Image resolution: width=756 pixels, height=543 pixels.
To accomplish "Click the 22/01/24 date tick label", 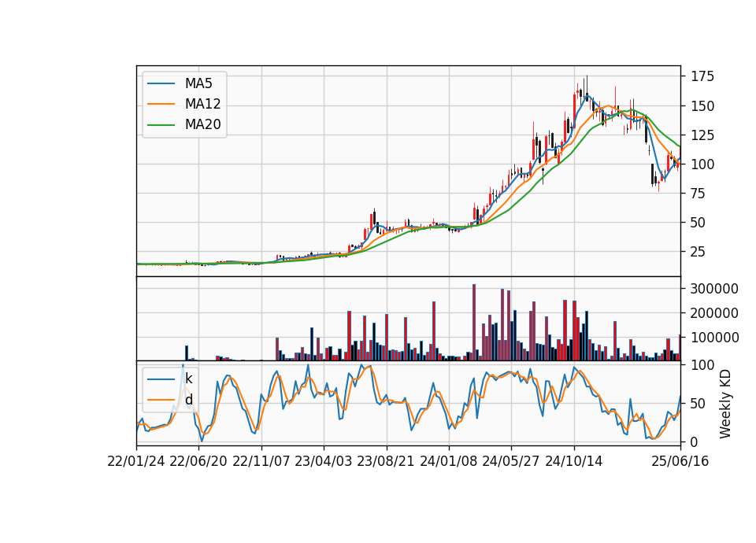I will click(x=136, y=461).
